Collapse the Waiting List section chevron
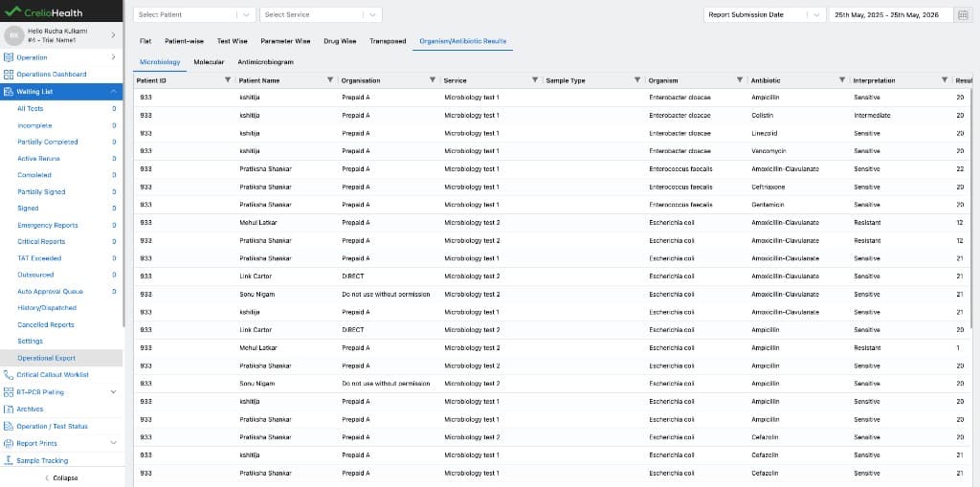The image size is (980, 487). pos(113,92)
